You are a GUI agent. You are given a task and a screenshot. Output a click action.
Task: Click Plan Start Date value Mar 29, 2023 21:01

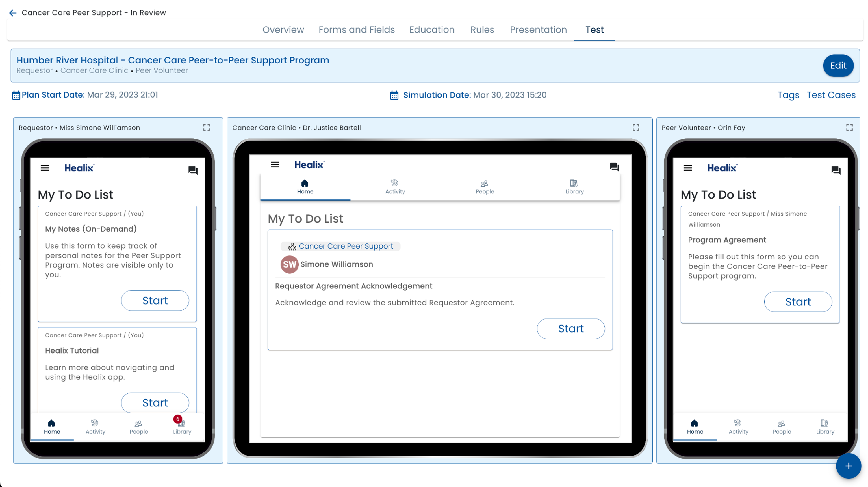coord(122,95)
